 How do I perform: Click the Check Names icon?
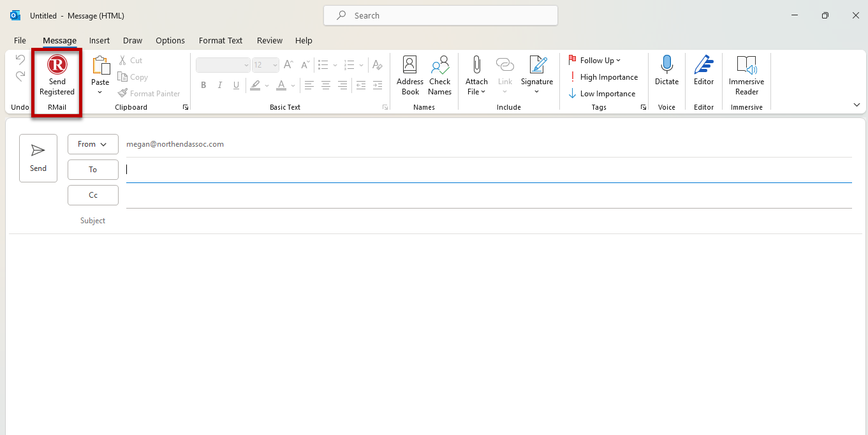coord(439,75)
